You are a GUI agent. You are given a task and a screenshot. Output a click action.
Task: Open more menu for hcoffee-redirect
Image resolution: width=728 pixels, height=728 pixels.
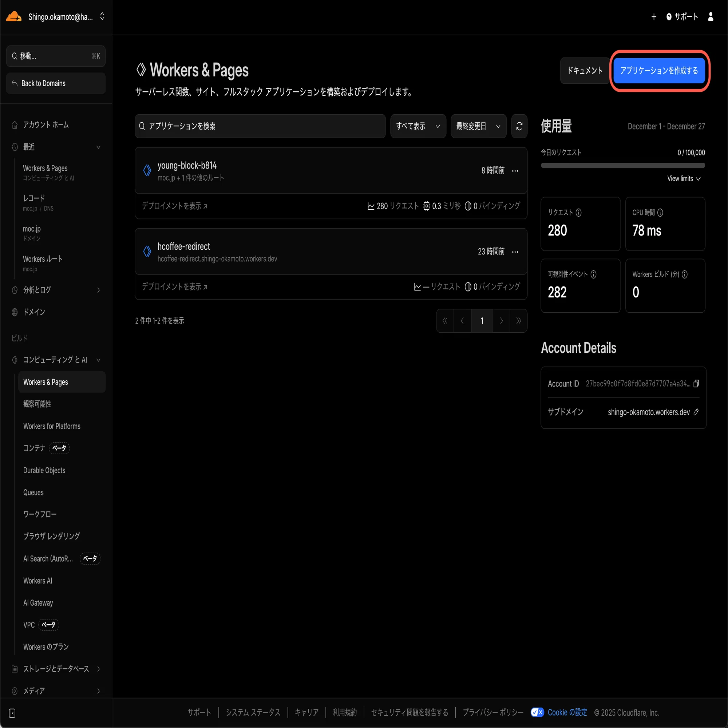515,252
